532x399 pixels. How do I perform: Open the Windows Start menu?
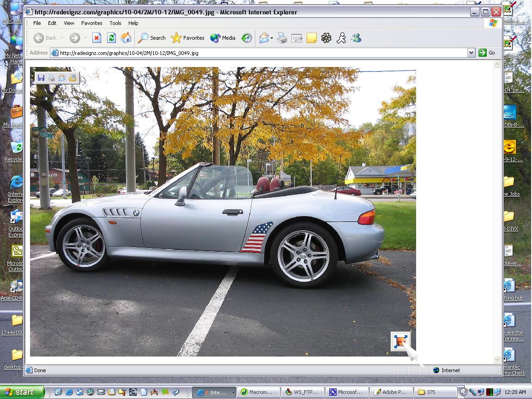(22, 392)
